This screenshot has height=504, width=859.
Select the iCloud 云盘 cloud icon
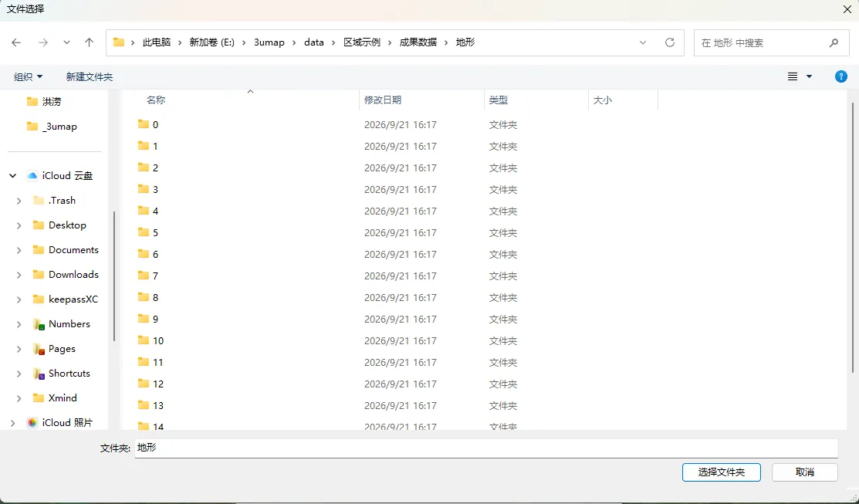(x=32, y=176)
